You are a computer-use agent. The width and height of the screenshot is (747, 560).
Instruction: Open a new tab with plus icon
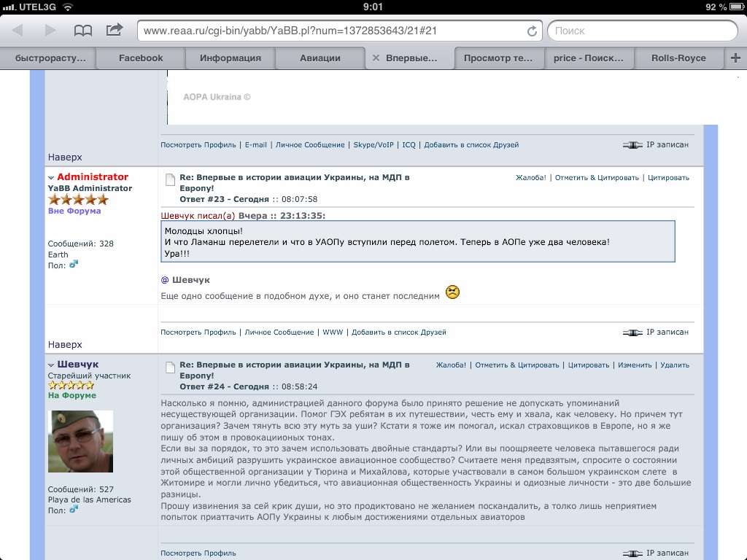pos(735,58)
